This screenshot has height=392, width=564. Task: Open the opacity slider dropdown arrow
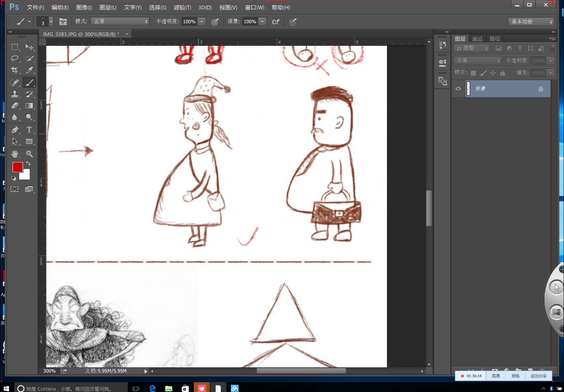(x=202, y=21)
